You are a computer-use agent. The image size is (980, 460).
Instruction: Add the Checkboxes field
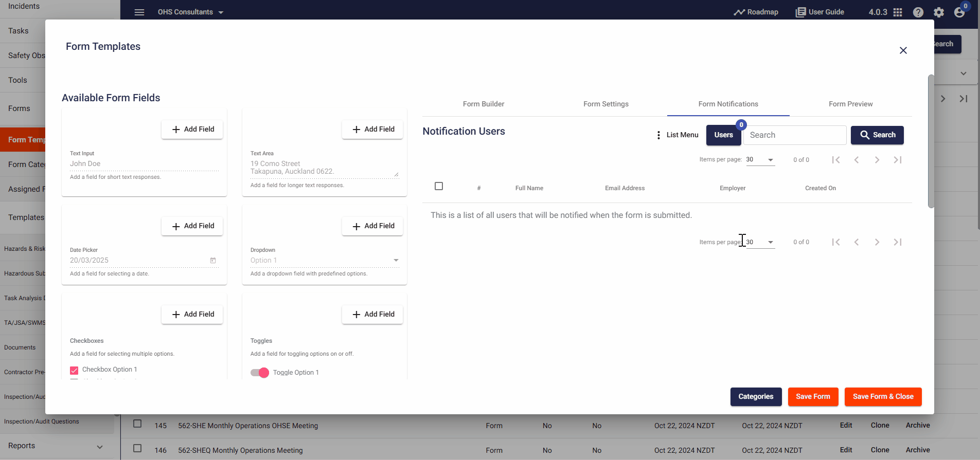(192, 315)
